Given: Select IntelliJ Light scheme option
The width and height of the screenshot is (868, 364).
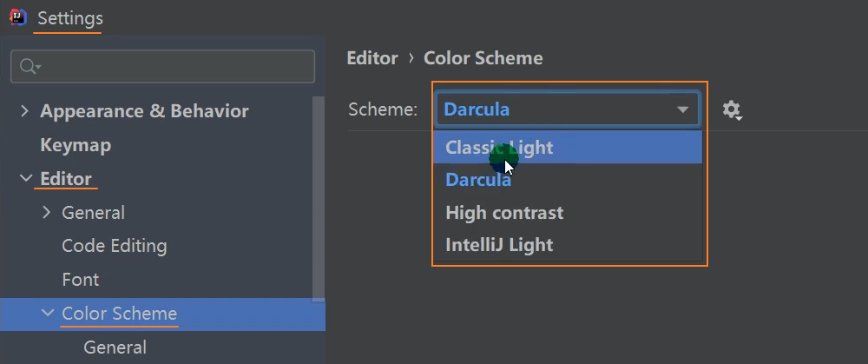Looking at the screenshot, I should (498, 245).
